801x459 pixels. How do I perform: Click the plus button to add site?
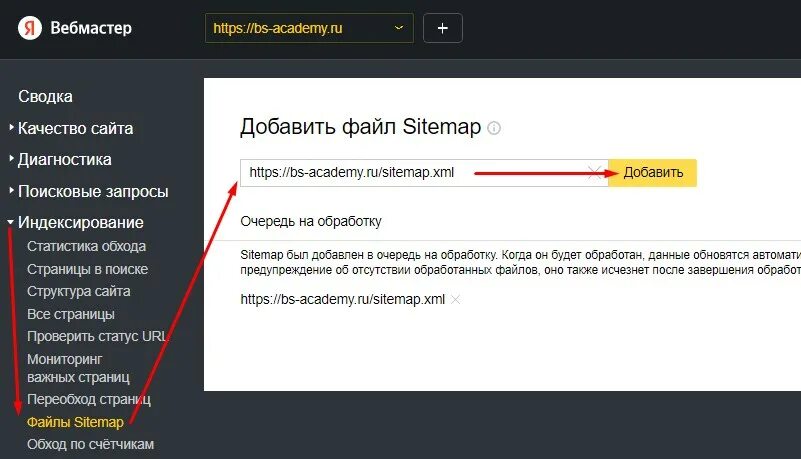[x=443, y=28]
